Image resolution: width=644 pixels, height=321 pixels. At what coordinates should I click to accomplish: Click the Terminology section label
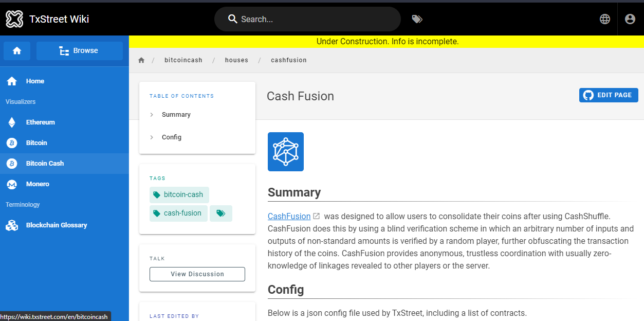(23, 205)
